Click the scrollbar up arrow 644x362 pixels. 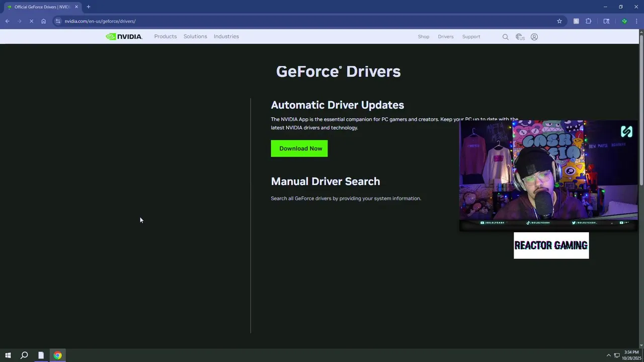click(641, 32)
